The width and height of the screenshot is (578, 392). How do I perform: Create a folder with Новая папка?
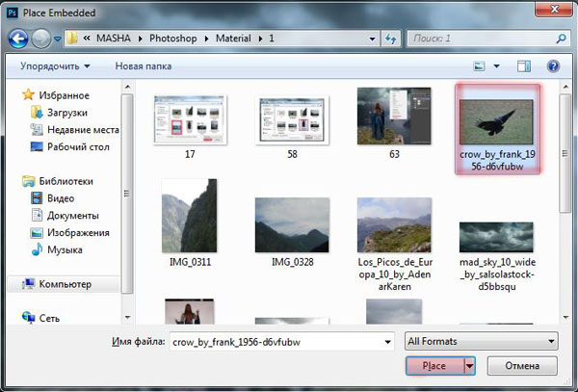(x=143, y=66)
